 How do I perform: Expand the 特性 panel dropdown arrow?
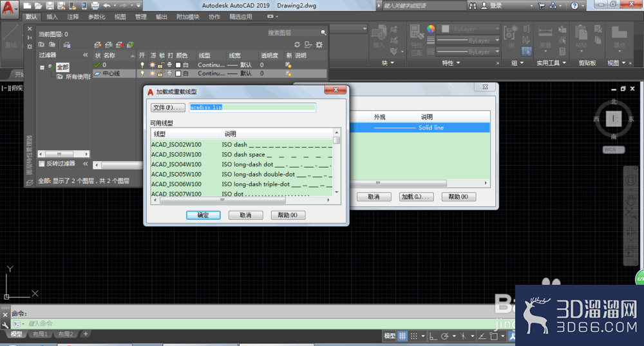pyautogui.click(x=459, y=63)
